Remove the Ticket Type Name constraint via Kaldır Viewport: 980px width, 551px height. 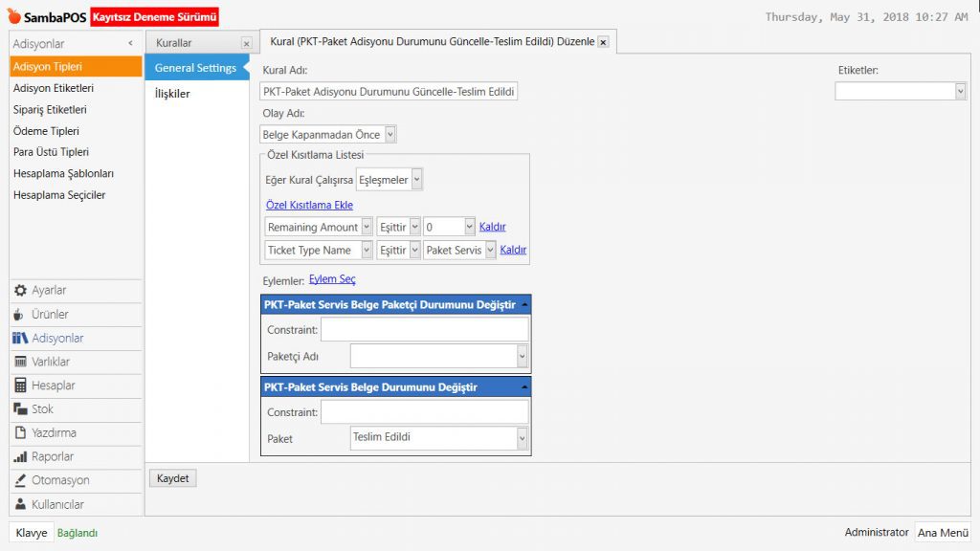click(514, 250)
